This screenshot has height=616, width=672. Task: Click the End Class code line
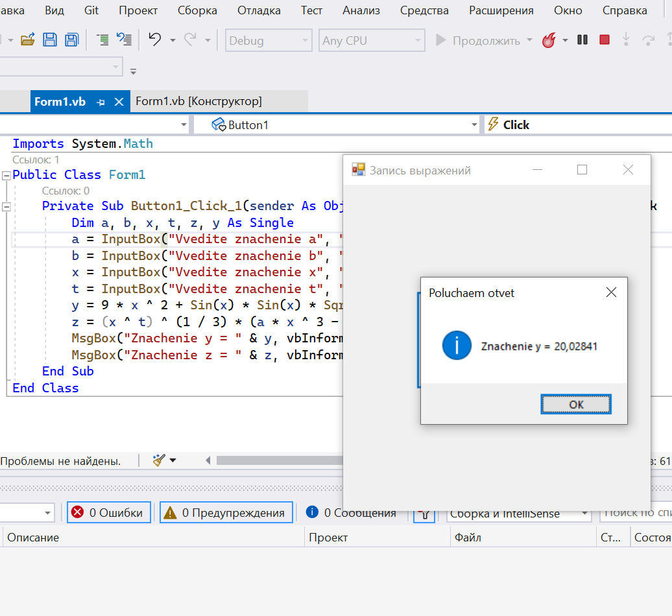coord(45,388)
